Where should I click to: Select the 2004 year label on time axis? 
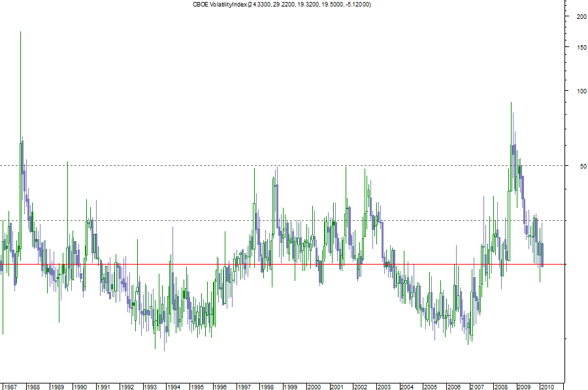click(x=407, y=387)
